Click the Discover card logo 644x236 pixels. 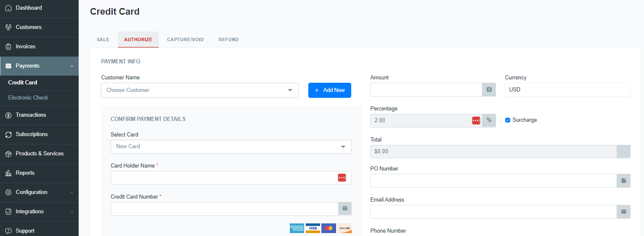point(345,228)
